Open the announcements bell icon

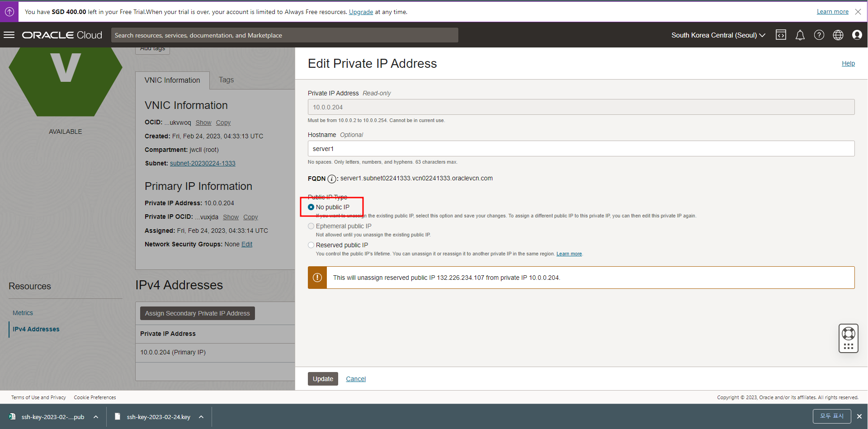click(800, 35)
